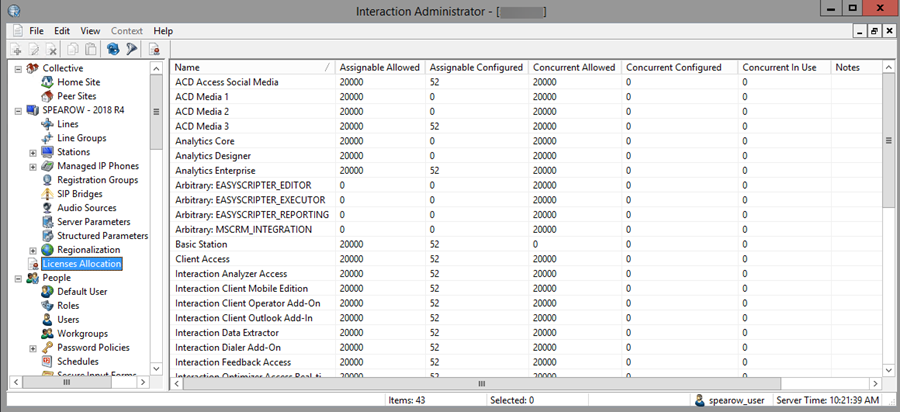Click the Line Groups icon
Viewport: 900px width, 412px height.
pyautogui.click(x=47, y=138)
